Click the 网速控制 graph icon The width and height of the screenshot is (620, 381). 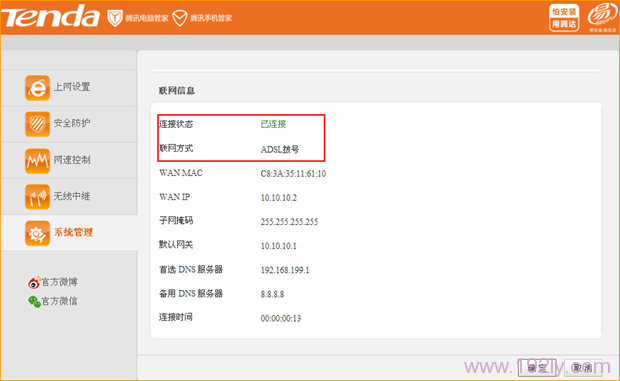pyautogui.click(x=38, y=161)
